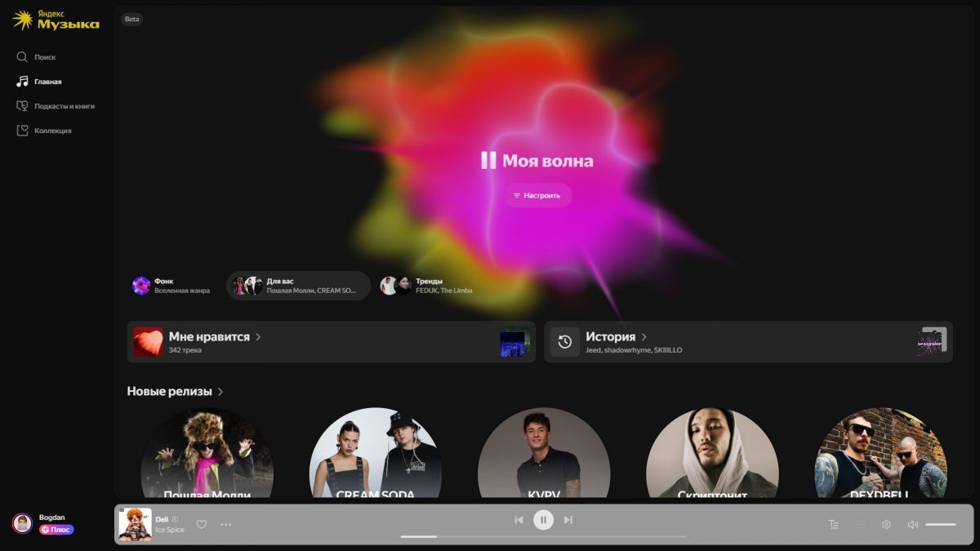Open Пошлая Молли artist circle

click(207, 453)
